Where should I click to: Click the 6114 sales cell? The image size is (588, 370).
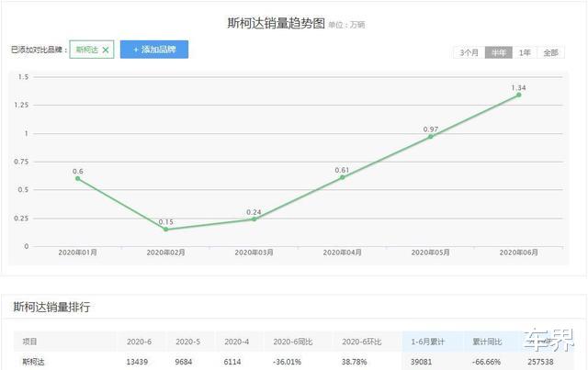pyautogui.click(x=232, y=362)
